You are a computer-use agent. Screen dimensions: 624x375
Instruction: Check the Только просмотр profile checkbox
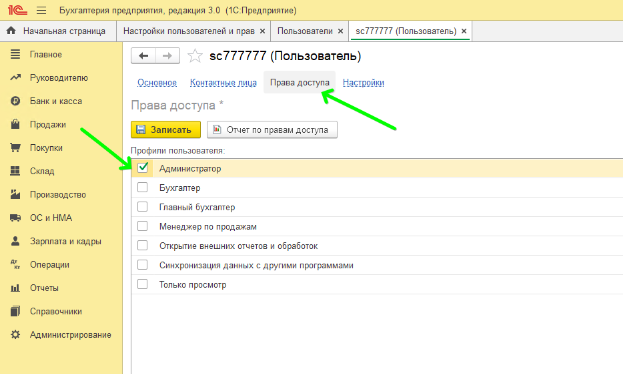point(142,284)
